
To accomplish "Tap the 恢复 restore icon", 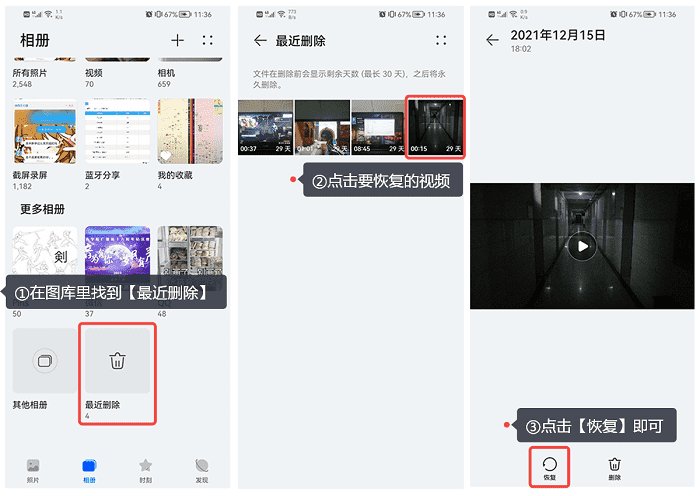I will pos(550,468).
